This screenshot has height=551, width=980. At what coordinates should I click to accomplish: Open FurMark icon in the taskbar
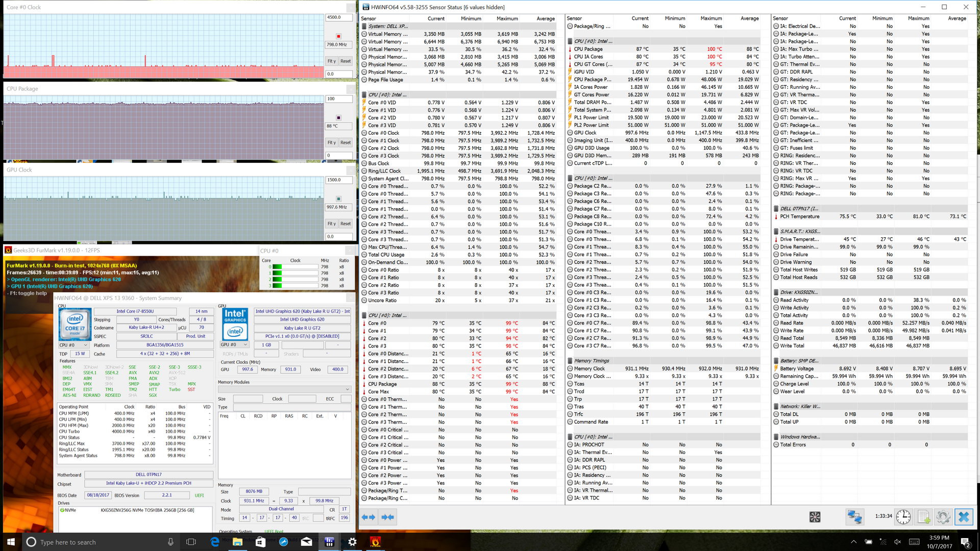click(x=375, y=542)
